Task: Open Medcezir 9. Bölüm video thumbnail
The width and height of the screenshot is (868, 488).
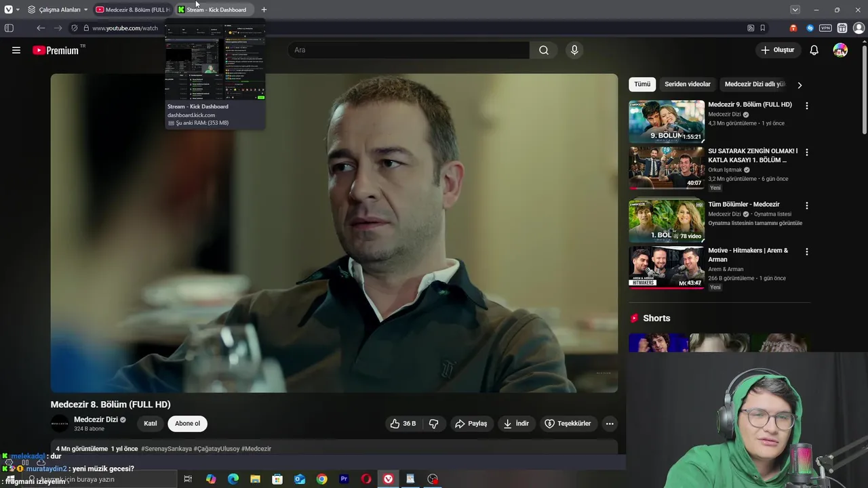Action: pyautogui.click(x=667, y=121)
